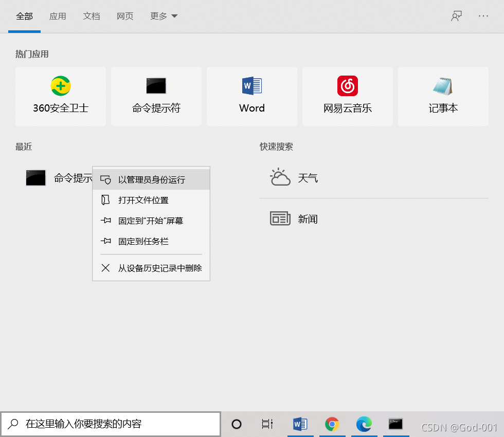Open the 网易云音乐 app tile

[348, 97]
